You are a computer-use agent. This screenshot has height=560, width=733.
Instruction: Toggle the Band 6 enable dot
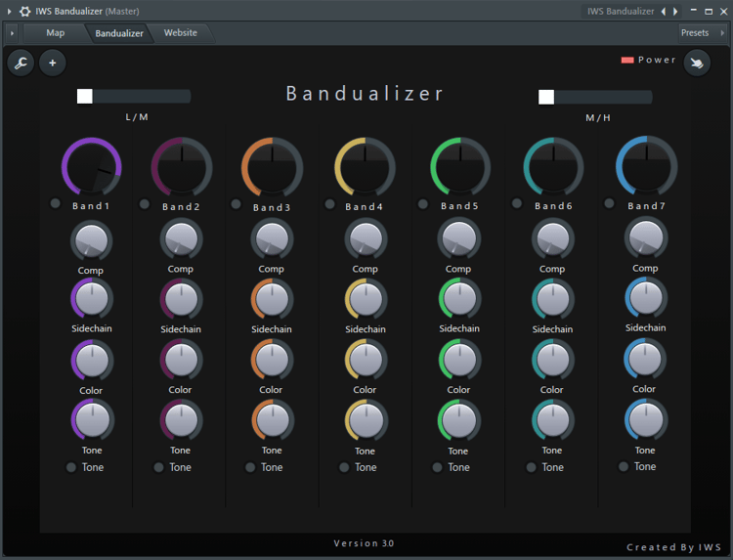pyautogui.click(x=517, y=203)
